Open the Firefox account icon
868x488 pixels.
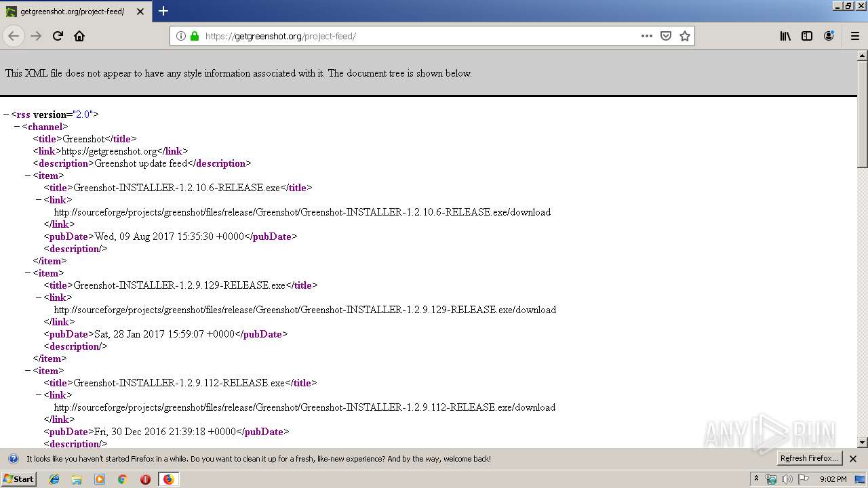829,36
